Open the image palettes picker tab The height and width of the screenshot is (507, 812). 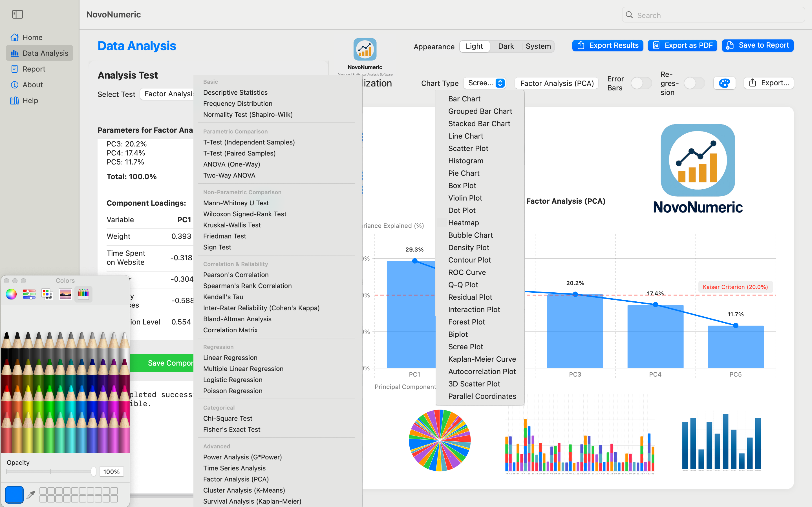65,294
